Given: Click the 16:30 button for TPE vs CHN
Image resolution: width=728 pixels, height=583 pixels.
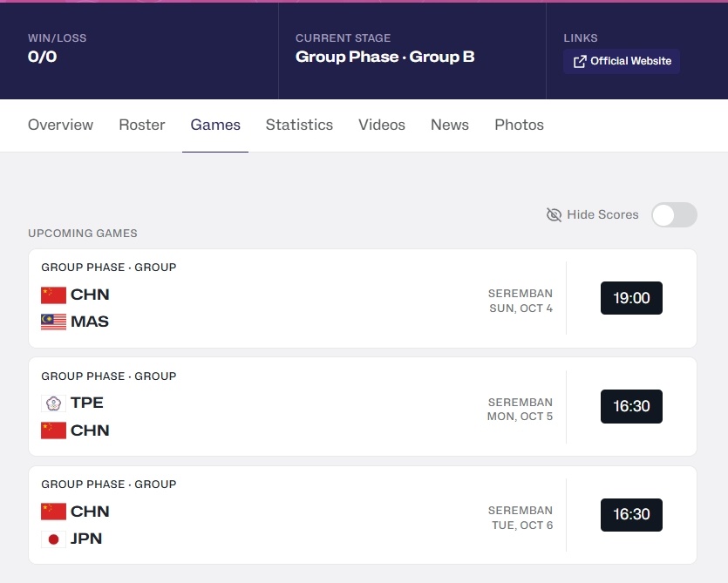Looking at the screenshot, I should 631,406.
